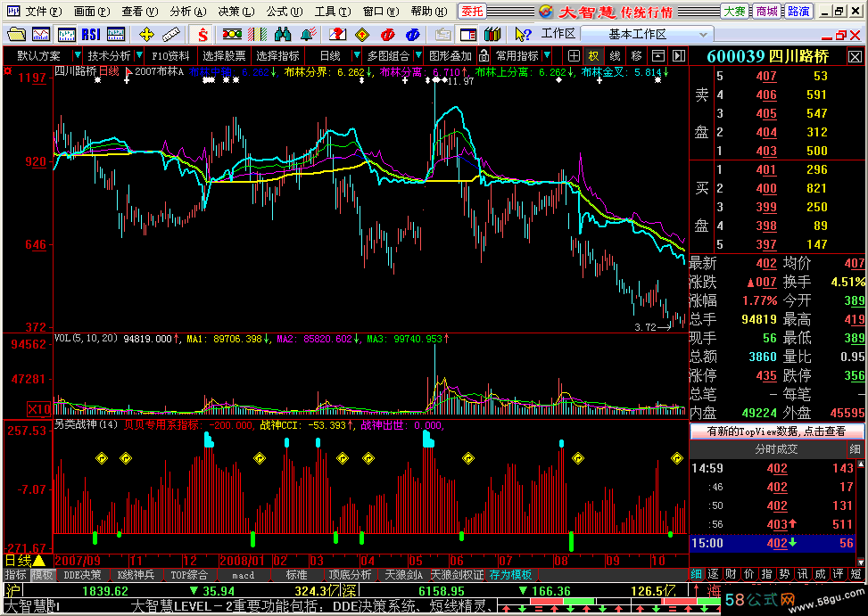Open the alarm bell alert icon

pyautogui.click(x=308, y=34)
